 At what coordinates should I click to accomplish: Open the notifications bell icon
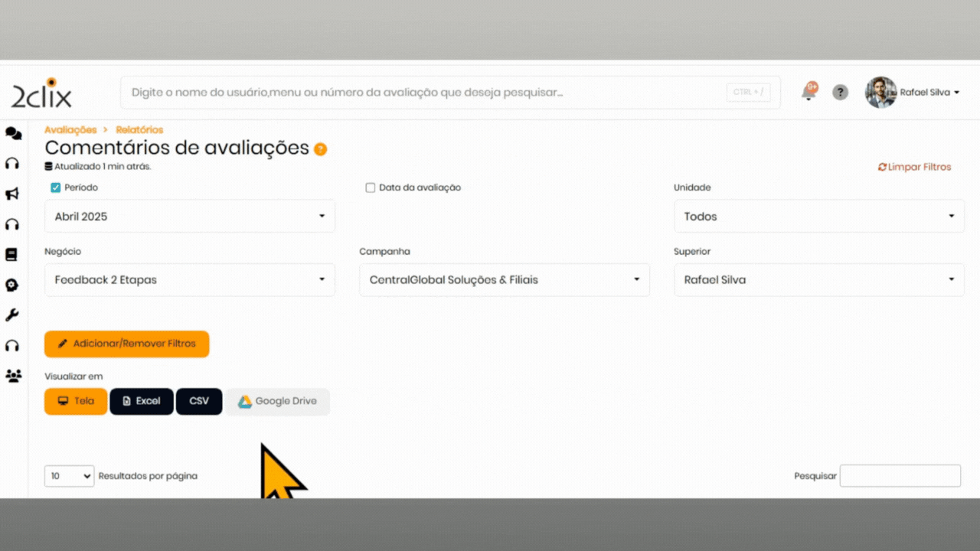808,93
